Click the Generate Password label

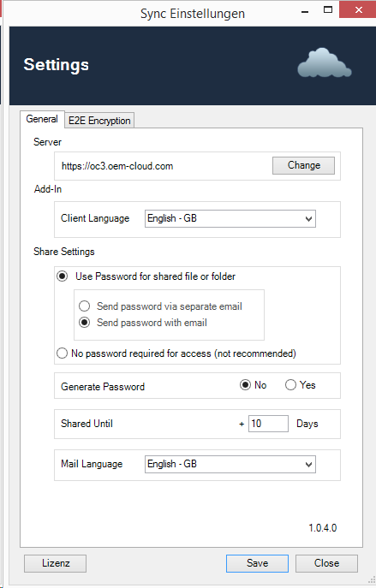pos(103,387)
